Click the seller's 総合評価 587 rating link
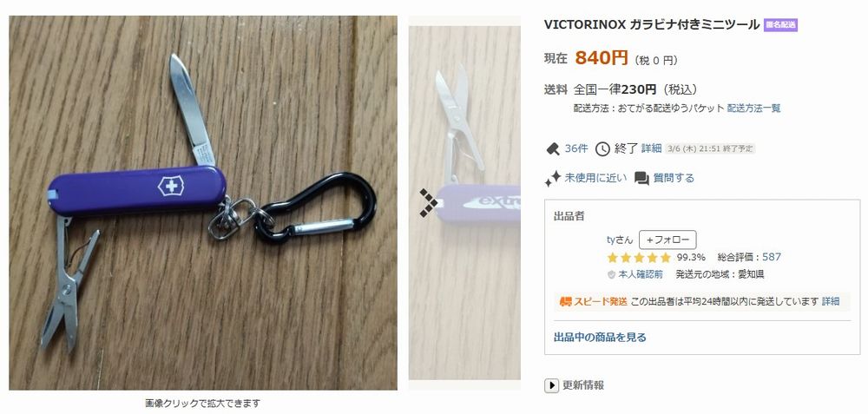 771,257
